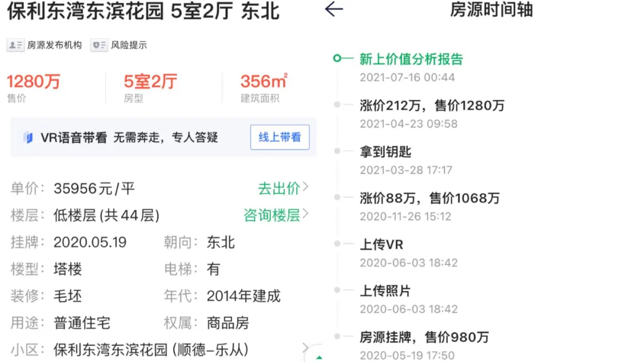Open the 房源发布机构 person-card icon
The image size is (644, 362).
click(16, 45)
